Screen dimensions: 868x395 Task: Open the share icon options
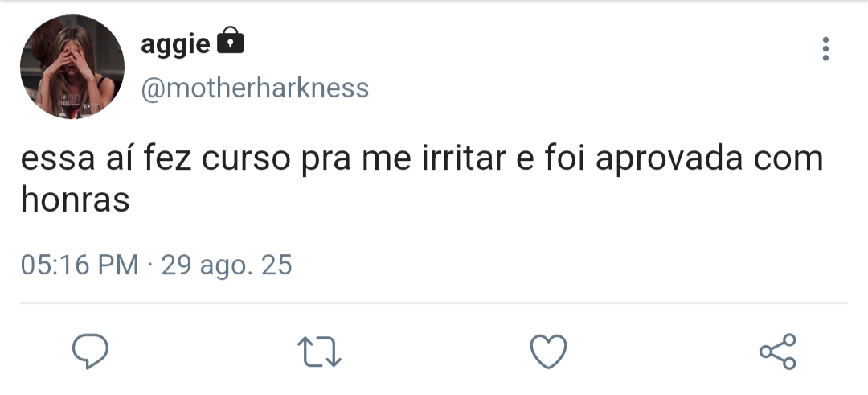point(777,352)
